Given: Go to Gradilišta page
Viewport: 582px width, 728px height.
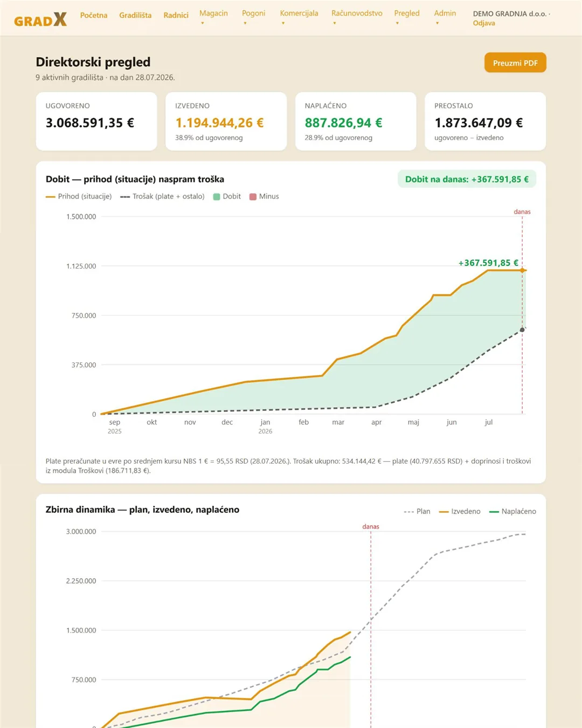Looking at the screenshot, I should (x=135, y=15).
